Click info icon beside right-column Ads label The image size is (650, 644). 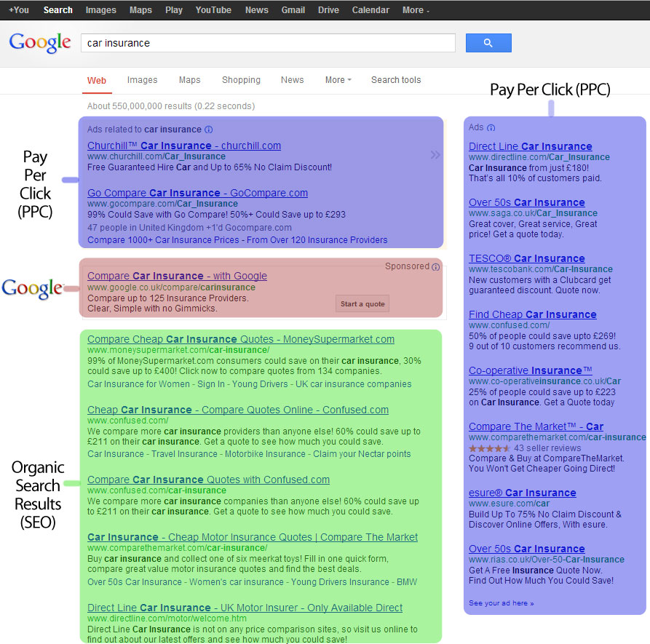coord(491,127)
